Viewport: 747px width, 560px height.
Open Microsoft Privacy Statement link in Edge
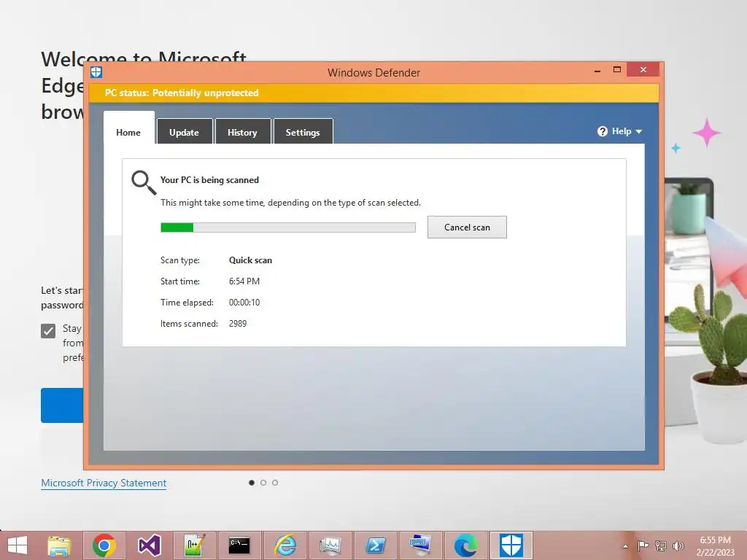104,483
